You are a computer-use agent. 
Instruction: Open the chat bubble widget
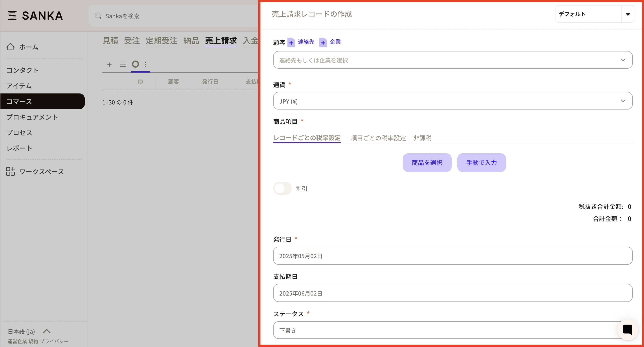[x=627, y=330]
